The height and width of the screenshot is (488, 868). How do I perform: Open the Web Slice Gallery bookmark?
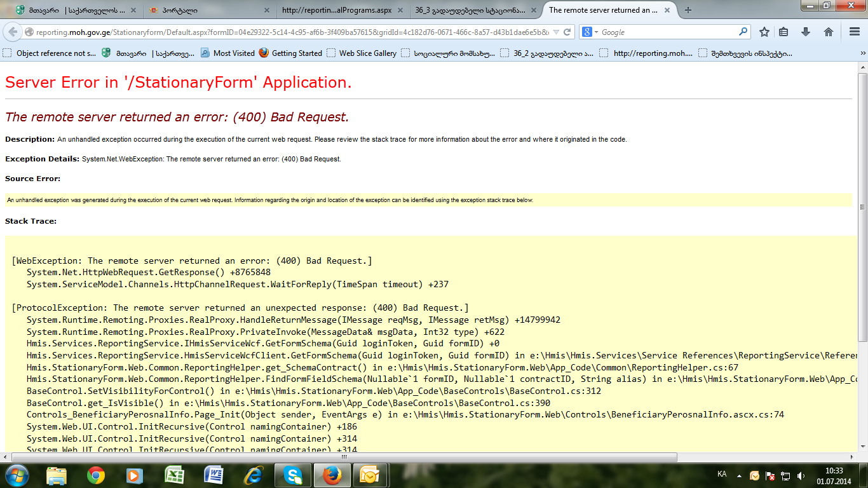362,53
